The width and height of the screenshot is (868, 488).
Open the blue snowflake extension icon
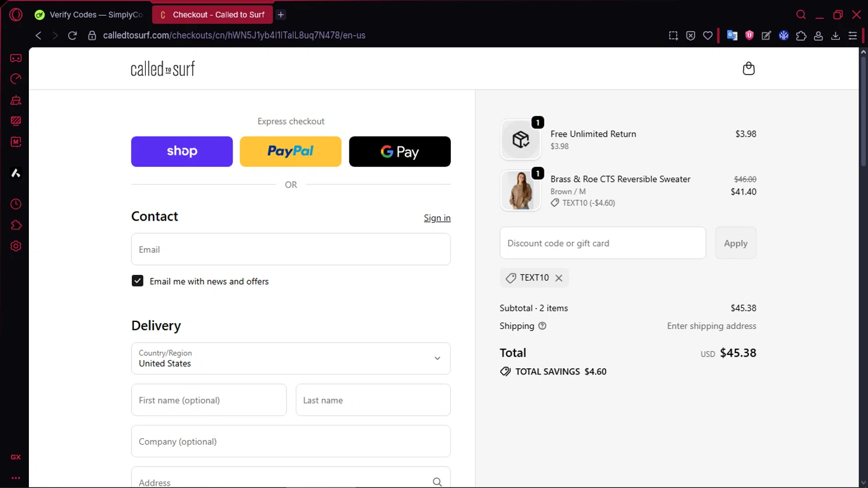pyautogui.click(x=784, y=35)
